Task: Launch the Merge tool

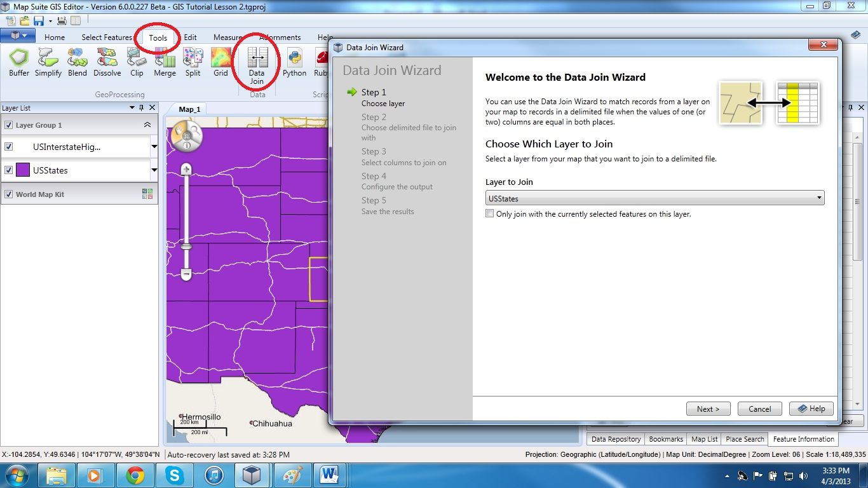Action: click(165, 62)
